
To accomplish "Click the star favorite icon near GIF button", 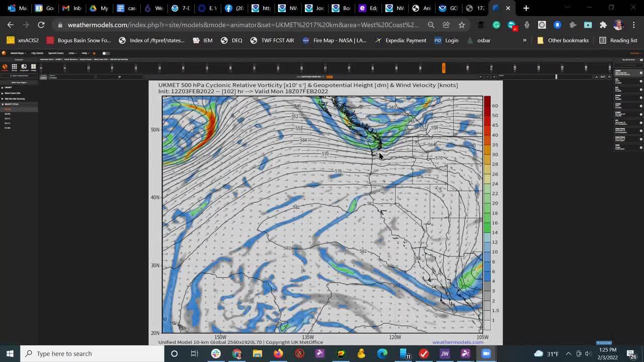I will (609, 76).
